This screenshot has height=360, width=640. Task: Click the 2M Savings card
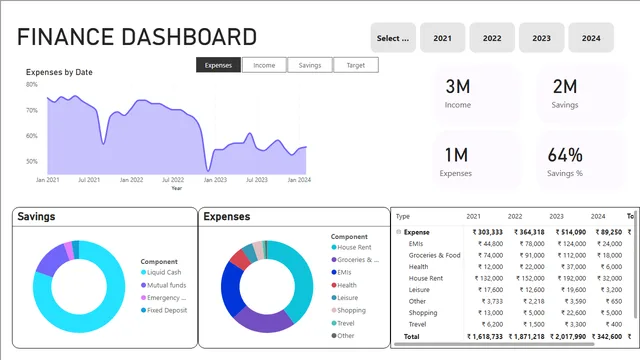[x=581, y=94]
